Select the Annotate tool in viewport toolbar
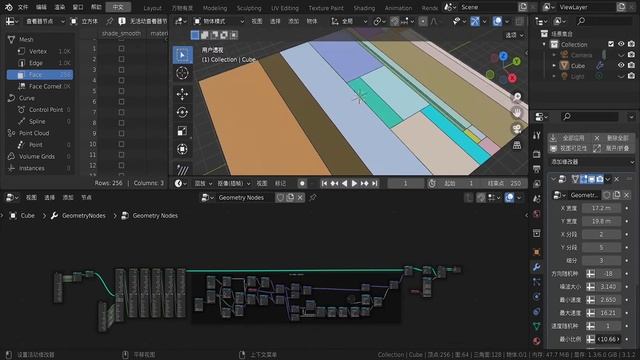 coord(182,169)
